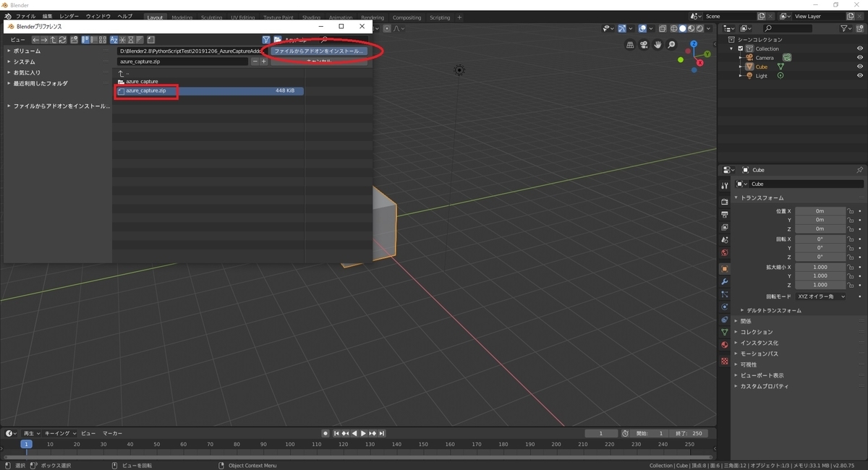The image size is (868, 470).
Task: Toggle camera view in viewport
Action: [x=644, y=45]
